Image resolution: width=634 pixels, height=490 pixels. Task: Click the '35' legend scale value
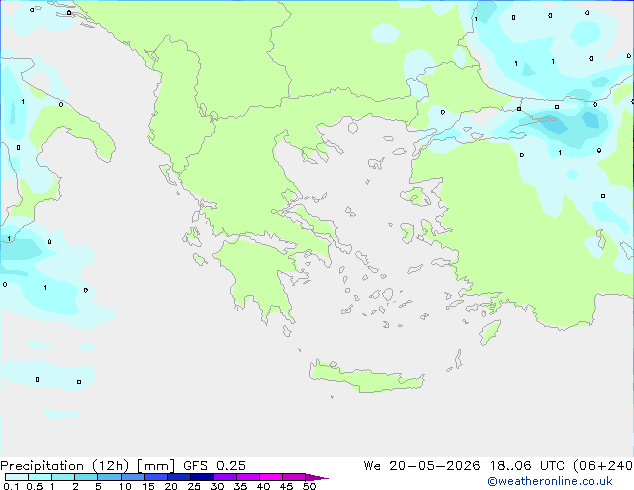(x=240, y=486)
